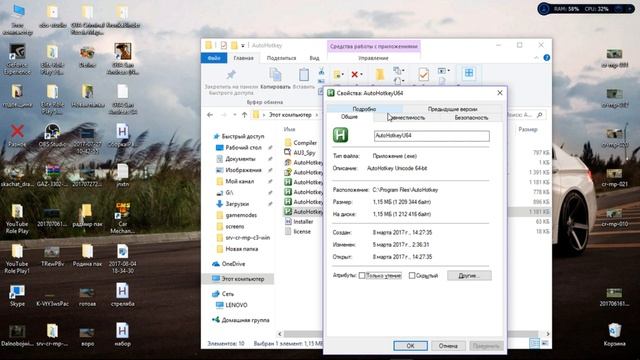Go up one folder level arrow
Viewport: 640px width, 360px height.
tap(244, 115)
